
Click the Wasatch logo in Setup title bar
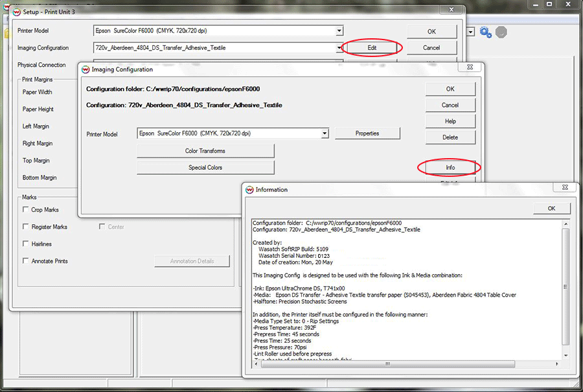17,12
